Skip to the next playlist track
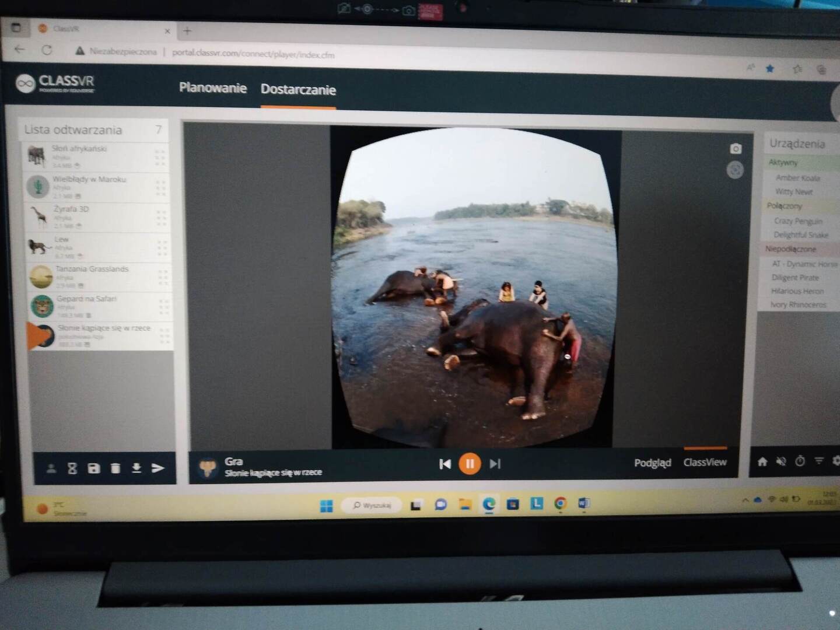 pos(495,464)
